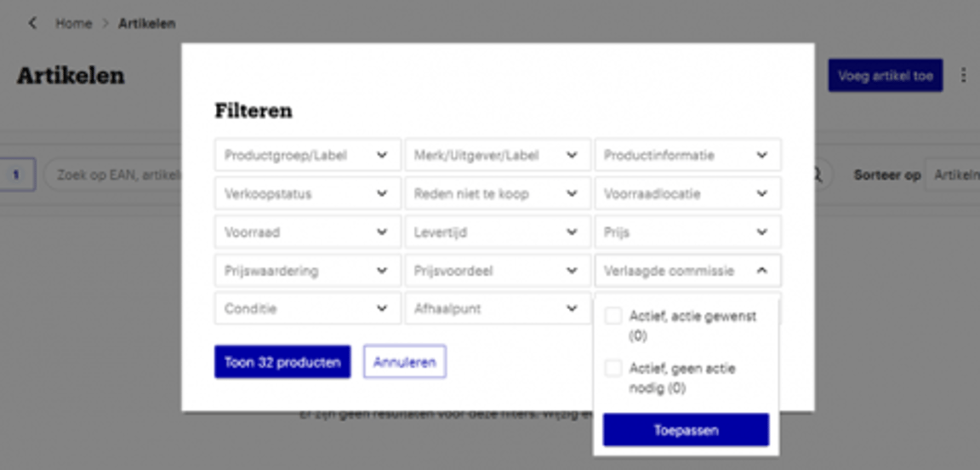Viewport: 980px width, 470px height.
Task: Open the Productgroep/Label dropdown
Action: [x=307, y=156]
